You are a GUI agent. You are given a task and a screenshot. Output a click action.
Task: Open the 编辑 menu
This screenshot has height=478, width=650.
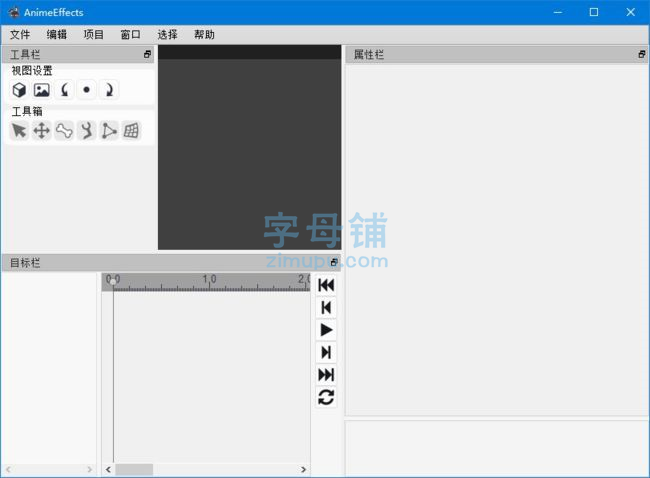tap(57, 34)
